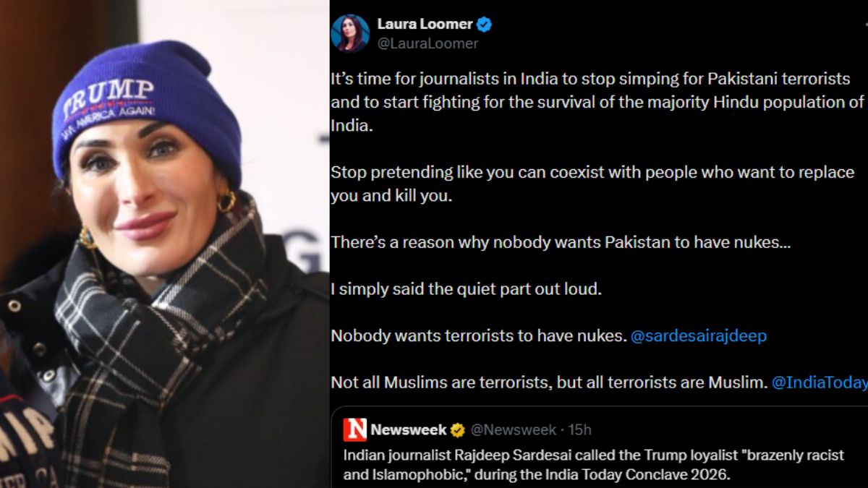Open the @sardesairajdeep mention
This screenshot has width=868, height=488.
coord(699,336)
